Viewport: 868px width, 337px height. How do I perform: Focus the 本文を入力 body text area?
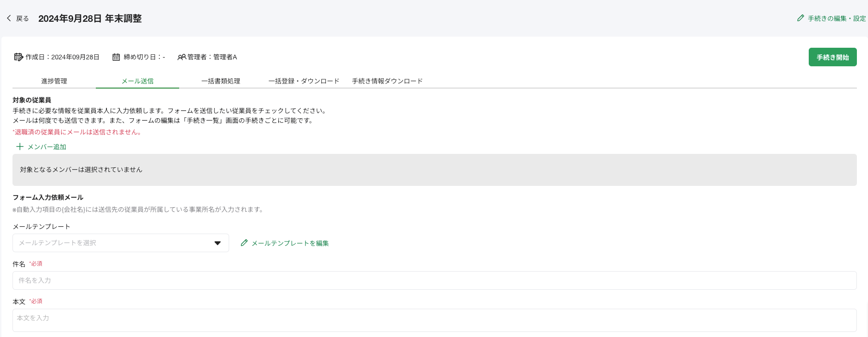coord(434,320)
